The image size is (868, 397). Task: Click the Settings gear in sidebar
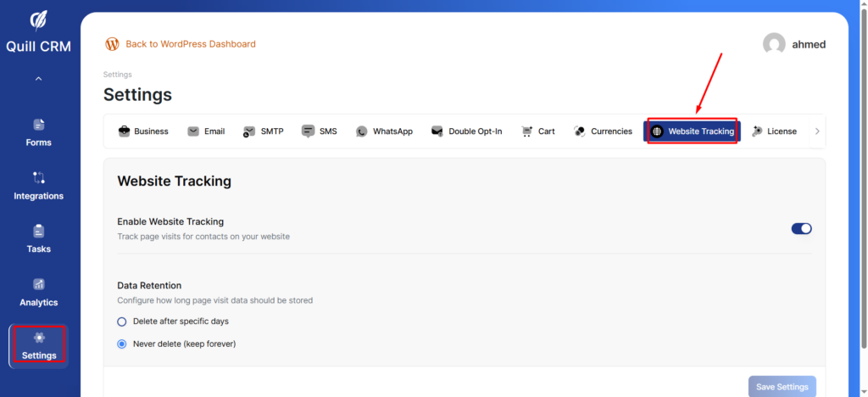tap(39, 338)
